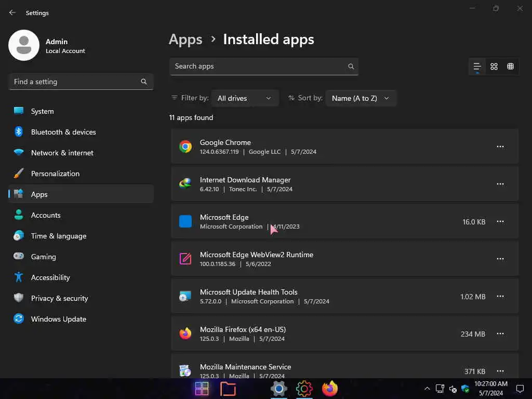The width and height of the screenshot is (532, 399).
Task: Click the Admin account name
Action: point(57,42)
